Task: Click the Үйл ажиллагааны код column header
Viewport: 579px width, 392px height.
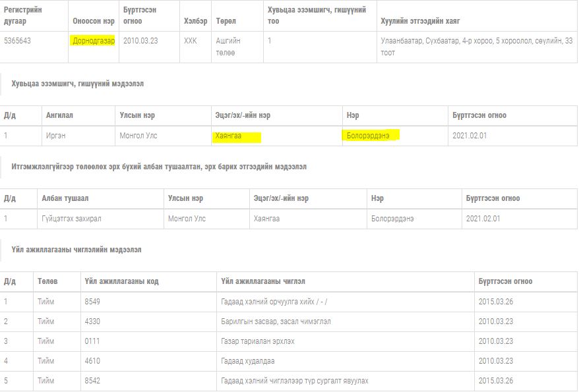Action: (x=122, y=281)
